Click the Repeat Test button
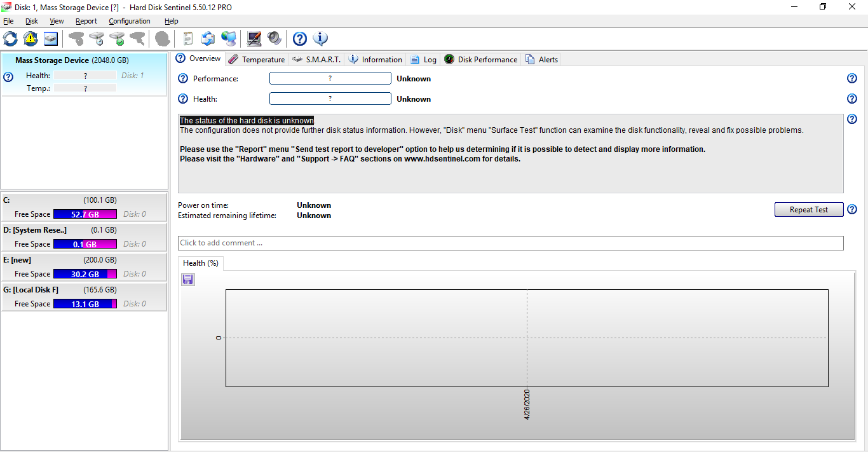The image size is (868, 452). (809, 210)
